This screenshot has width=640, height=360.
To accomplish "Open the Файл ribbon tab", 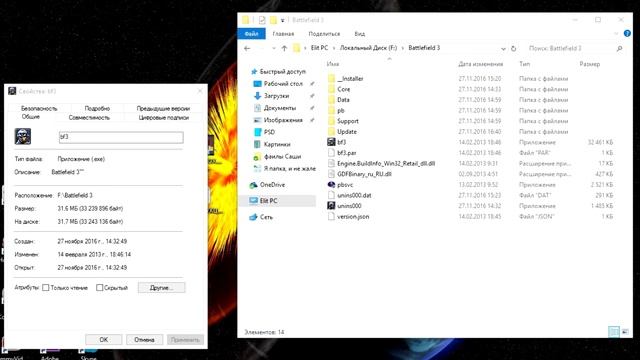I will click(x=251, y=34).
